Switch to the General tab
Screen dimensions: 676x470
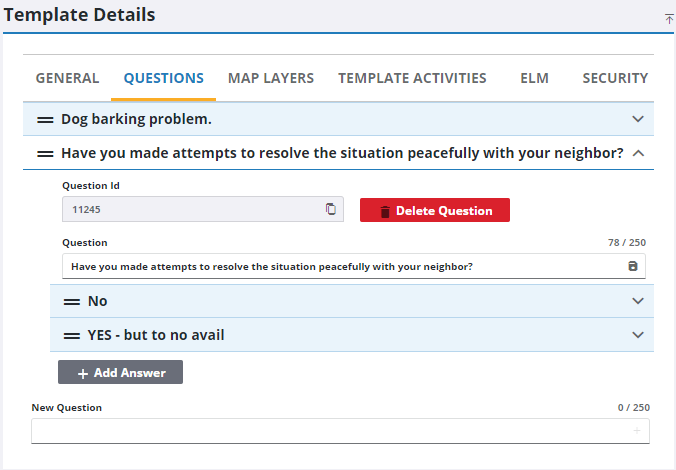pos(67,78)
